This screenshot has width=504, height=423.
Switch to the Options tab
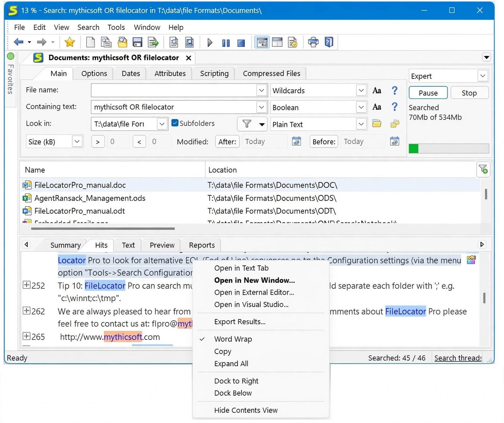coord(94,73)
